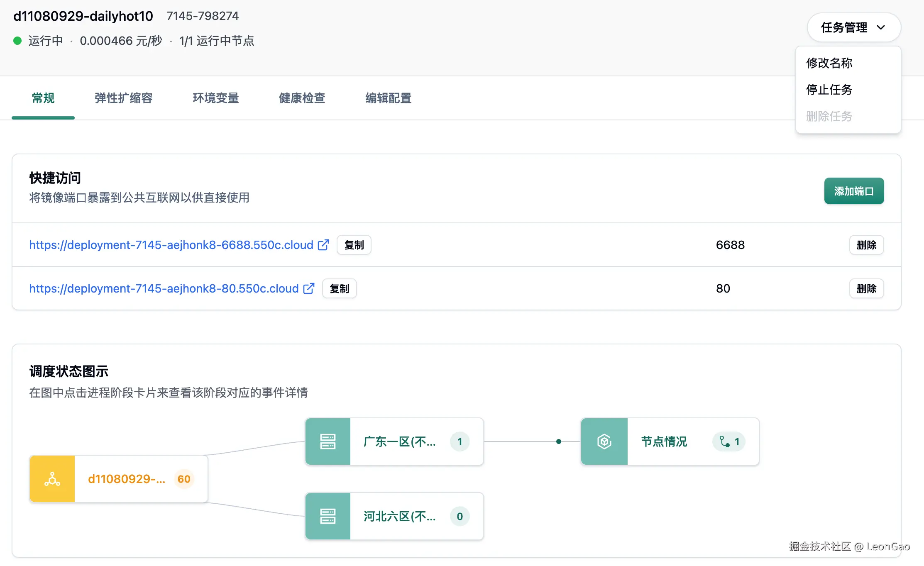Go to the 健康检查 tab

(x=302, y=98)
